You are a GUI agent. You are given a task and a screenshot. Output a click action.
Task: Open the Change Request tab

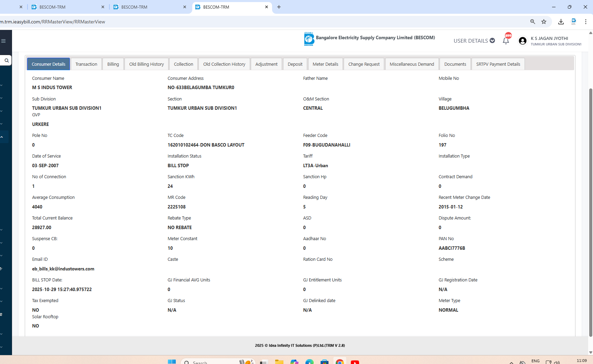click(x=364, y=64)
